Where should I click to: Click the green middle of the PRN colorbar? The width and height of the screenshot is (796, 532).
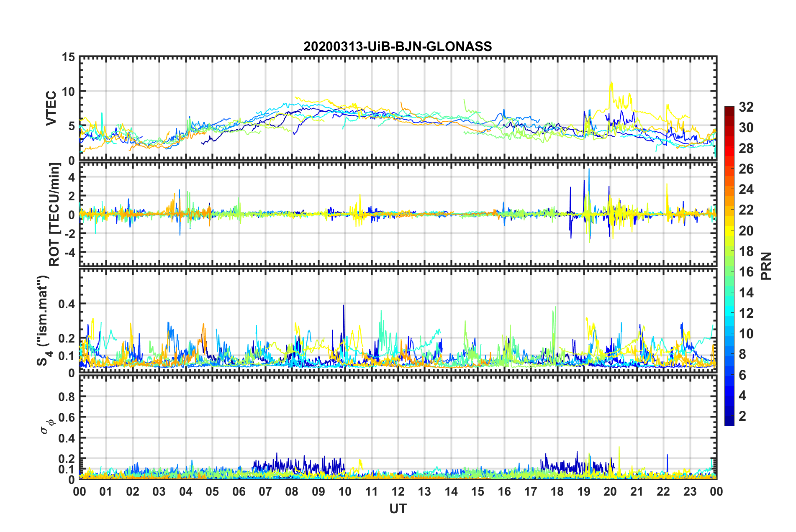pyautogui.click(x=729, y=266)
